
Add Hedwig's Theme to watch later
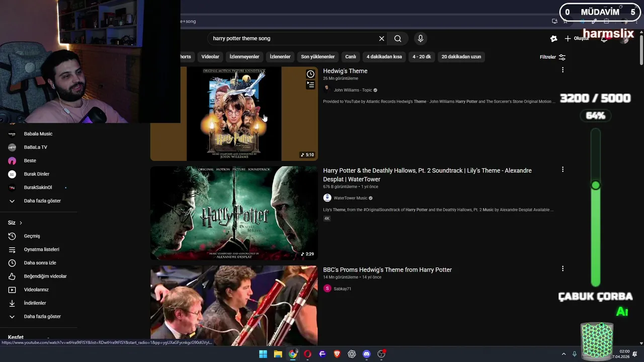coord(310,74)
